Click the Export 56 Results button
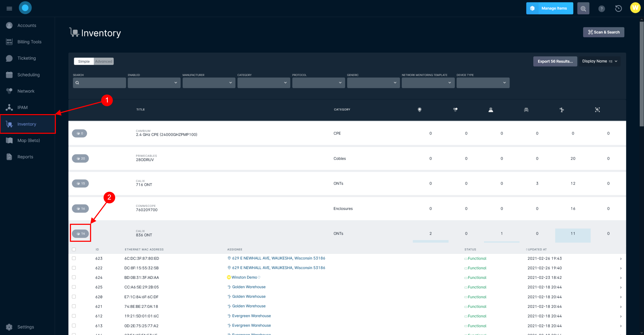 coord(555,61)
